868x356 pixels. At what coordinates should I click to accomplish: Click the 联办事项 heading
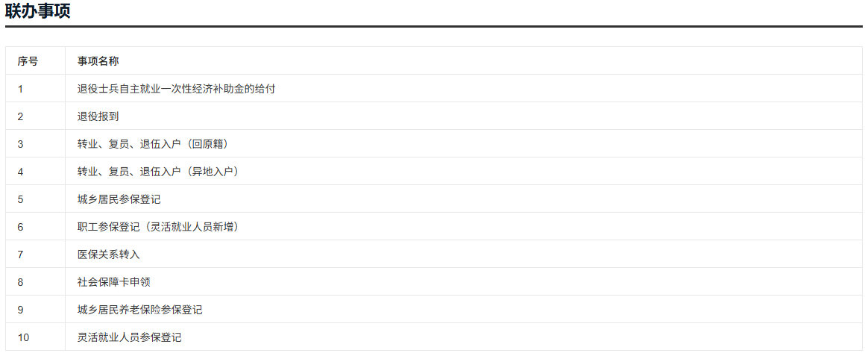click(38, 11)
